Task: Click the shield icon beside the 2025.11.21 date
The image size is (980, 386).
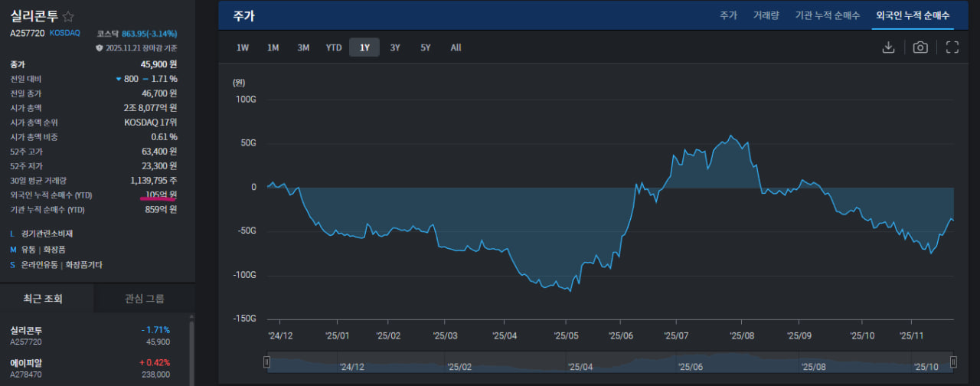Action: tap(99, 47)
